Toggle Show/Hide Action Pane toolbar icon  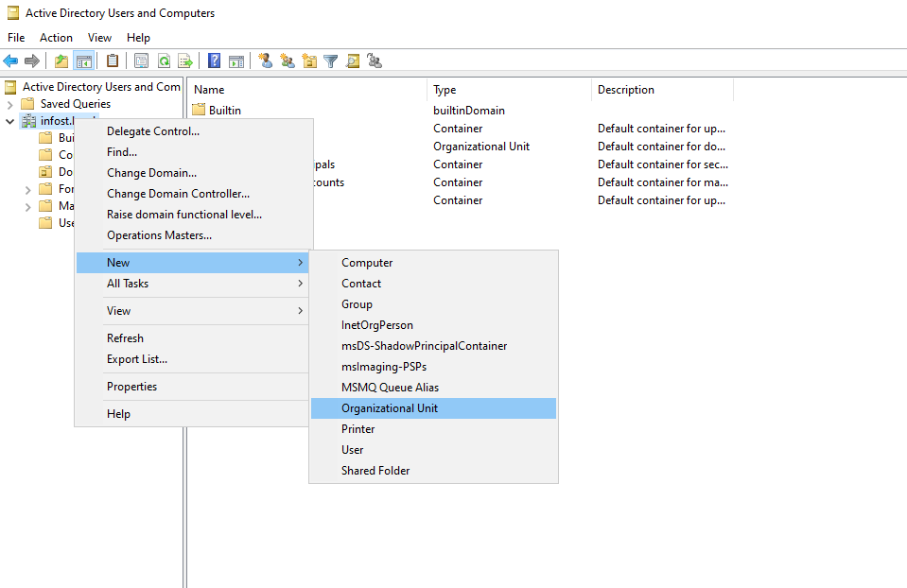(236, 61)
